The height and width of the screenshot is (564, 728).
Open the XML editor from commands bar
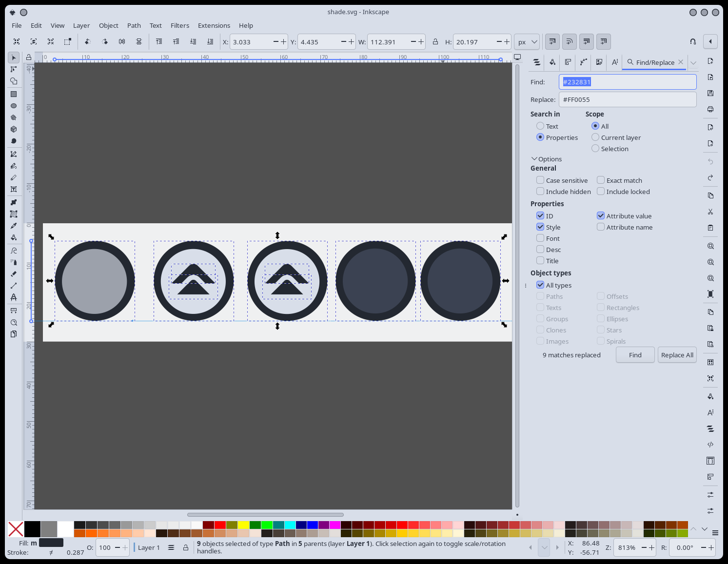pyautogui.click(x=710, y=445)
